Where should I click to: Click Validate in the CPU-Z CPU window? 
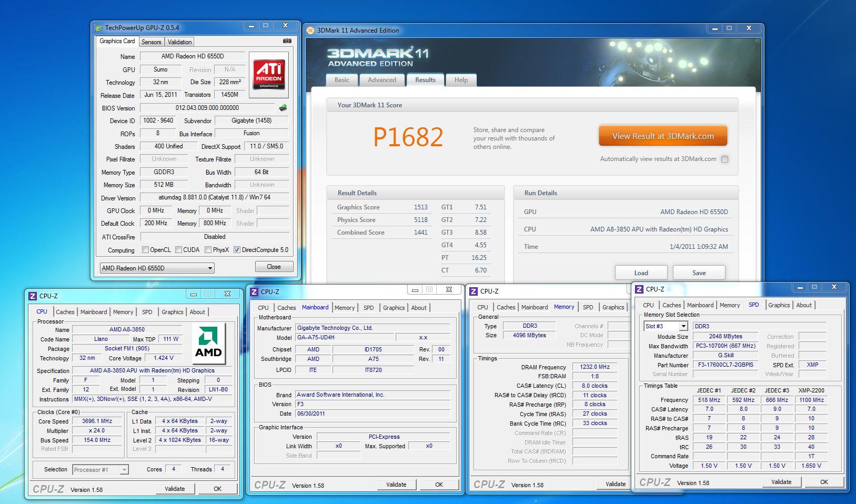click(175, 489)
